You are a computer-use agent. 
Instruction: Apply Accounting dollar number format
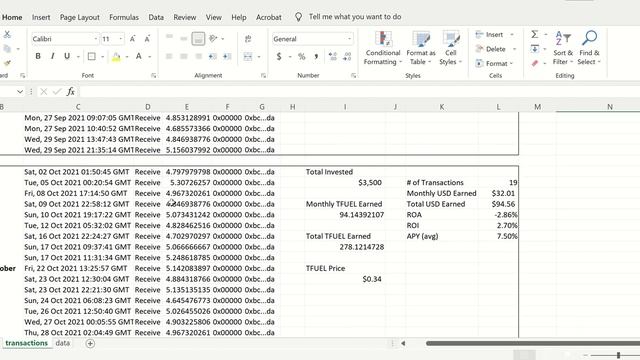[279, 56]
